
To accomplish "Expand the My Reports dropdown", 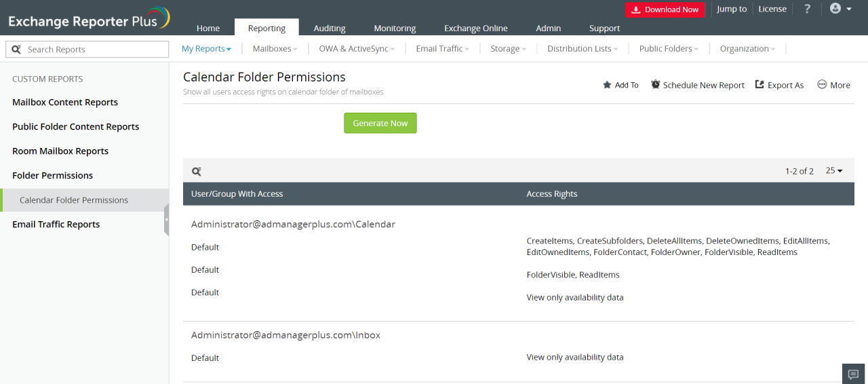I will coord(207,49).
